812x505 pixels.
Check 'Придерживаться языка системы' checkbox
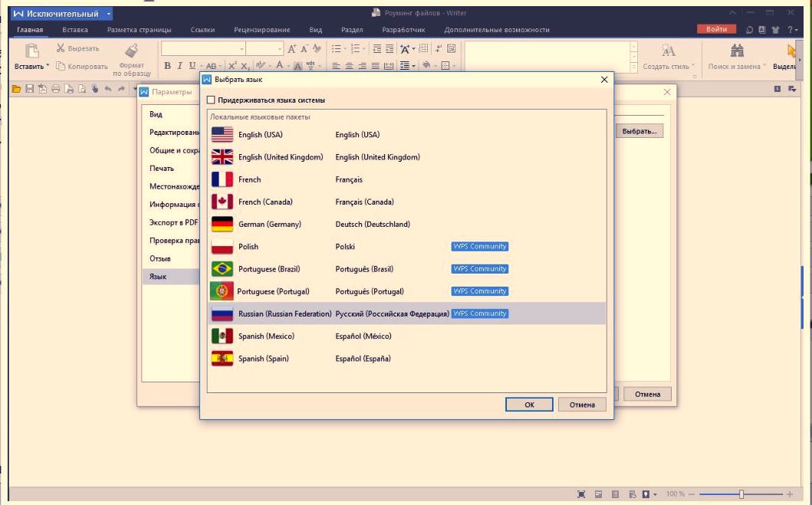tap(211, 100)
